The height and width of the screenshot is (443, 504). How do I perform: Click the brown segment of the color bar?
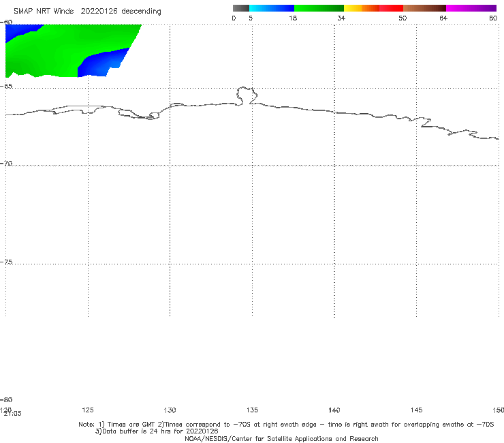pos(424,8)
